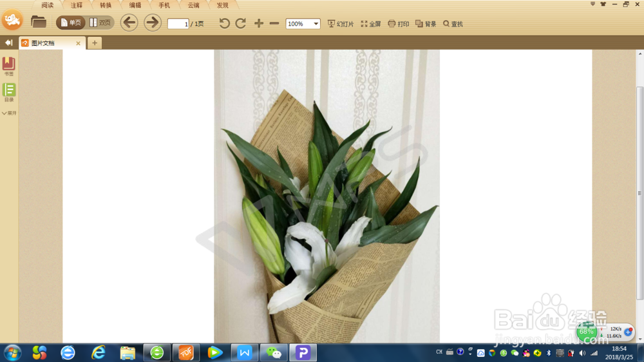The width and height of the screenshot is (644, 362).
Task: Collapse the sidebar with the arrow icon
Action: [x=8, y=43]
